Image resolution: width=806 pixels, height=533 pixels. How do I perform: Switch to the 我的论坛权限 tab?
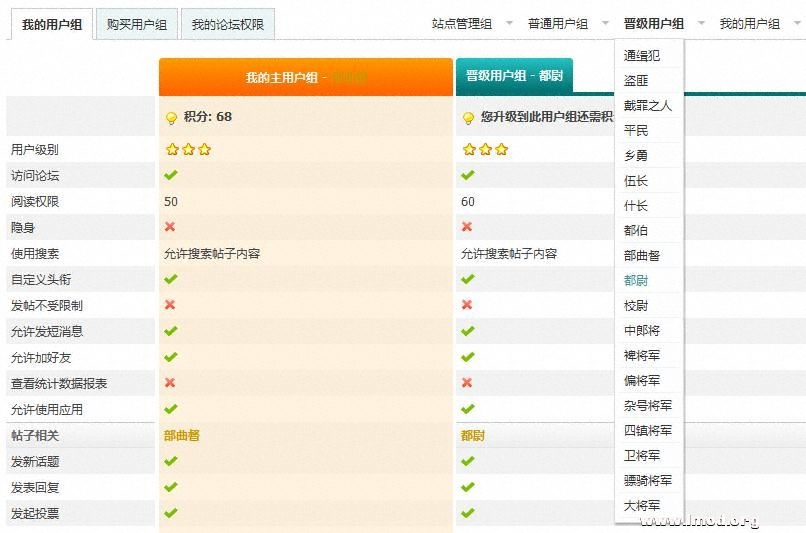click(227, 24)
